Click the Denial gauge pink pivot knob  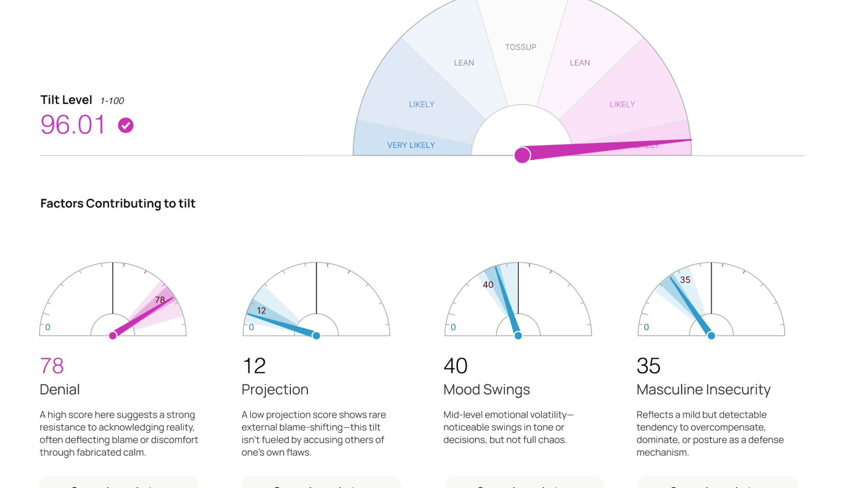113,336
